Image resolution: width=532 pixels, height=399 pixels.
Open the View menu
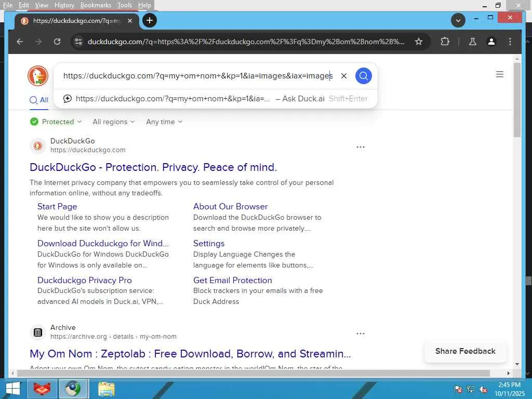pyautogui.click(x=42, y=5)
